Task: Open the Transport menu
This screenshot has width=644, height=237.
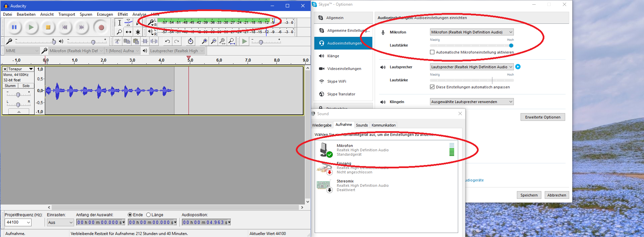Action: coord(67,14)
